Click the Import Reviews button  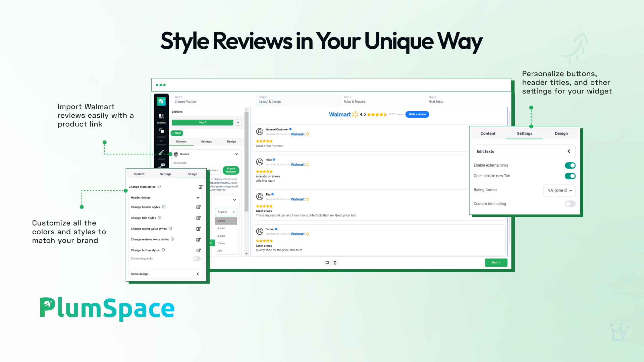231,170
